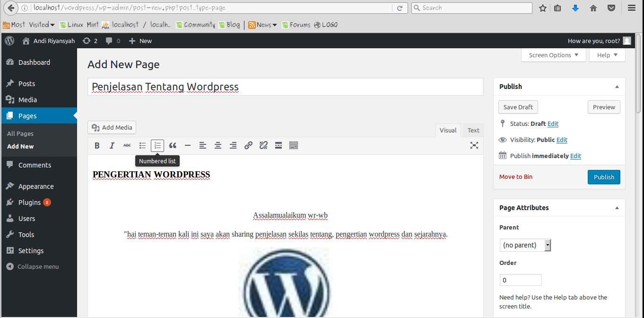
Task: Enable distraction-free writing mode
Action: [474, 145]
